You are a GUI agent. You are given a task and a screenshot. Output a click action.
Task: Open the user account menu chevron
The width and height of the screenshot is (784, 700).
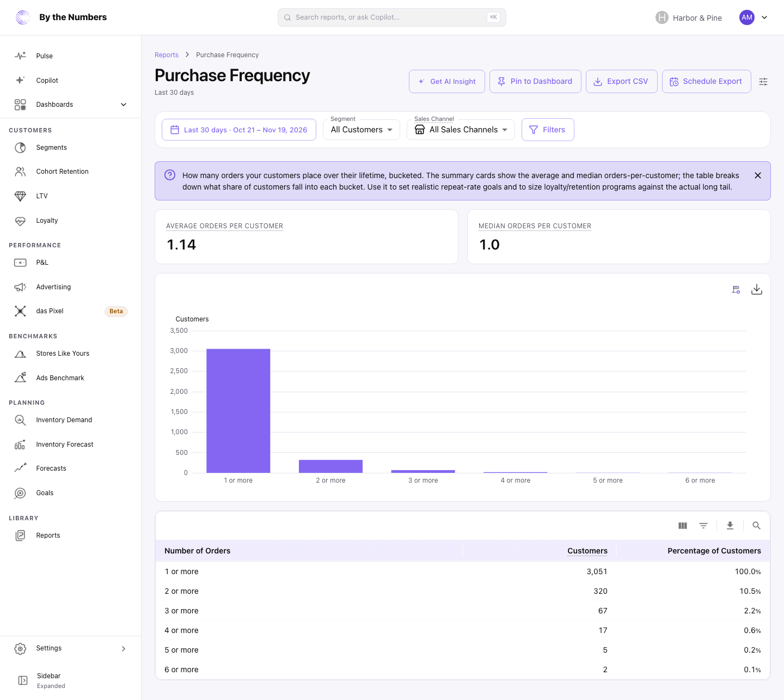(764, 17)
